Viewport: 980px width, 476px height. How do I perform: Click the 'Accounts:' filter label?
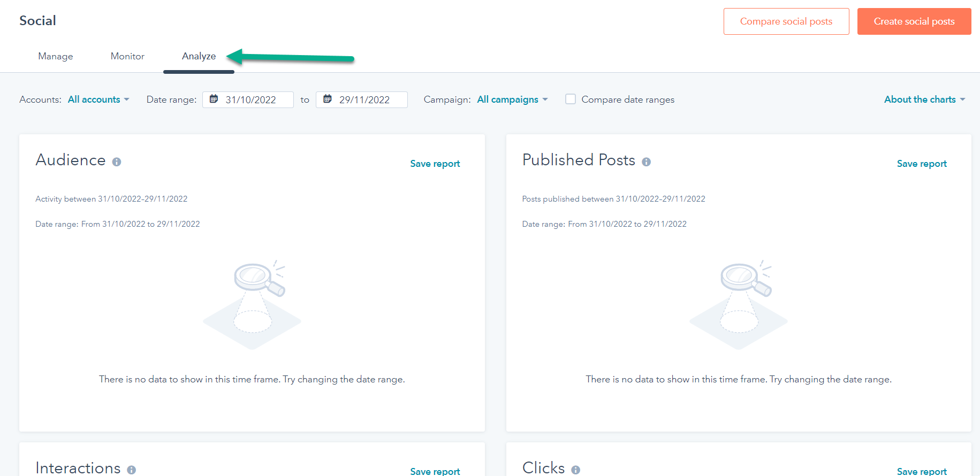click(41, 99)
